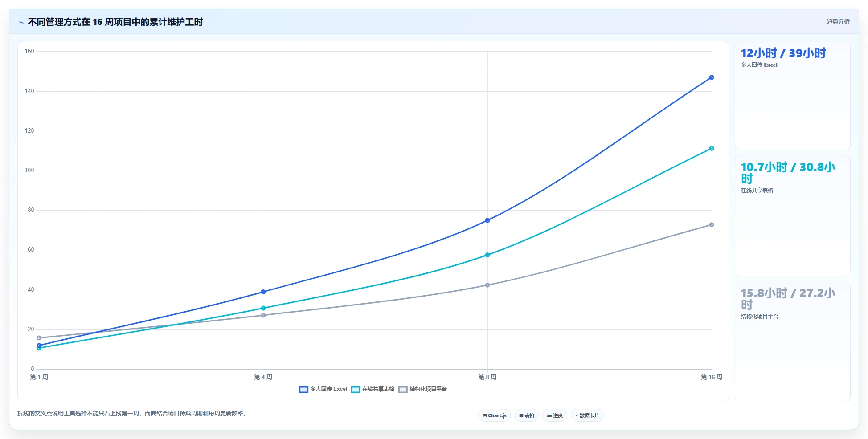Click the 在线共享表格 caption in the second card
Screen dimensions: 868x439
click(757, 191)
